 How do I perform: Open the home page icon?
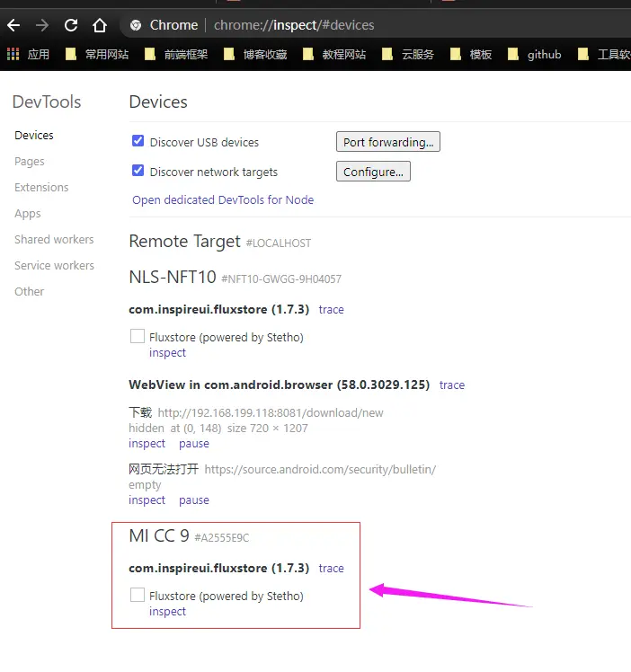point(100,25)
